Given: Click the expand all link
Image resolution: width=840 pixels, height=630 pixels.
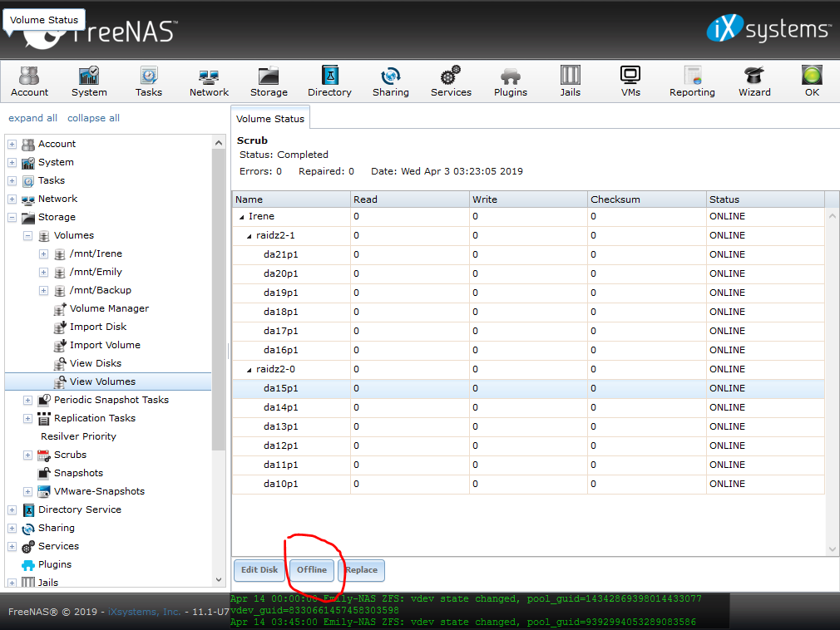Looking at the screenshot, I should tap(32, 118).
